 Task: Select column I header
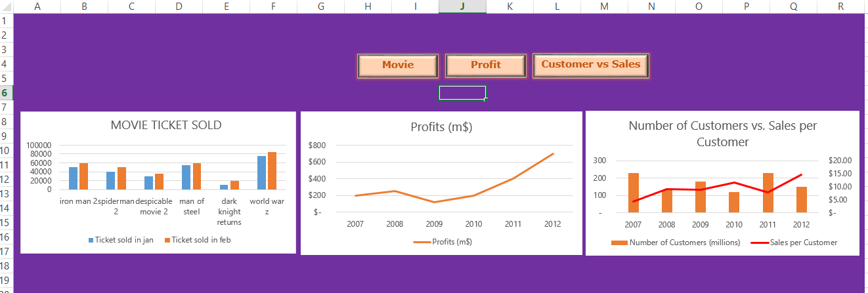click(415, 7)
